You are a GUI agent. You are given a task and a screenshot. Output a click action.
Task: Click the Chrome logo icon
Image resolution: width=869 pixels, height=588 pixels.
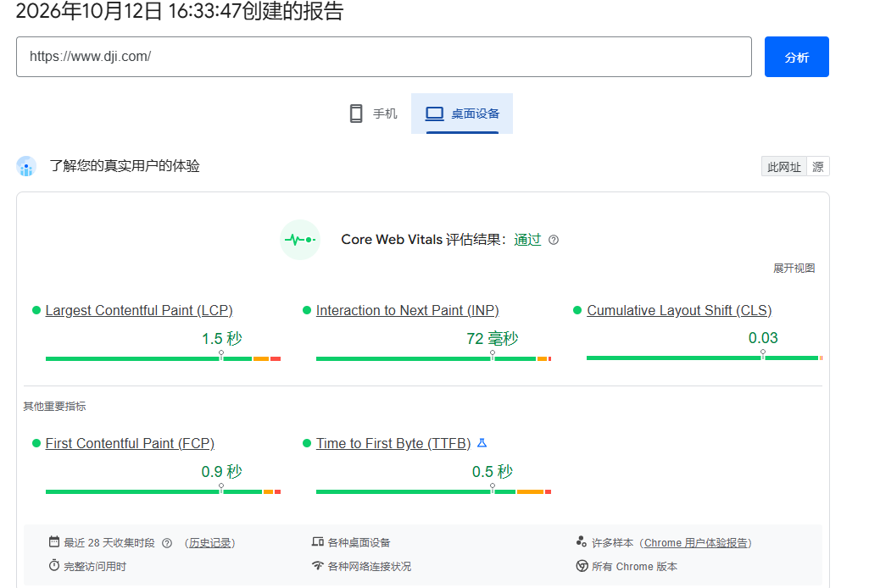click(x=582, y=566)
